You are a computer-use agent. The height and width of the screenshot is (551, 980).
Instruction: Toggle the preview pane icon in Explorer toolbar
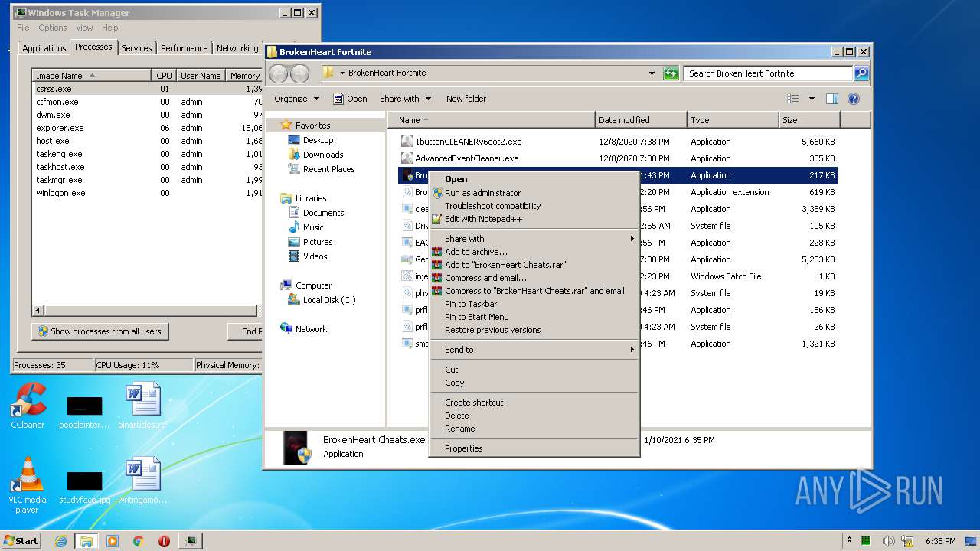point(832,99)
